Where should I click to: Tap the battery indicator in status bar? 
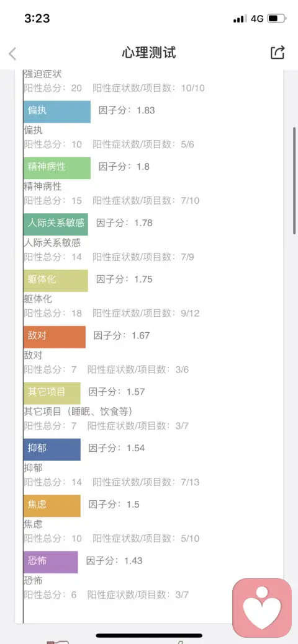coord(276,19)
